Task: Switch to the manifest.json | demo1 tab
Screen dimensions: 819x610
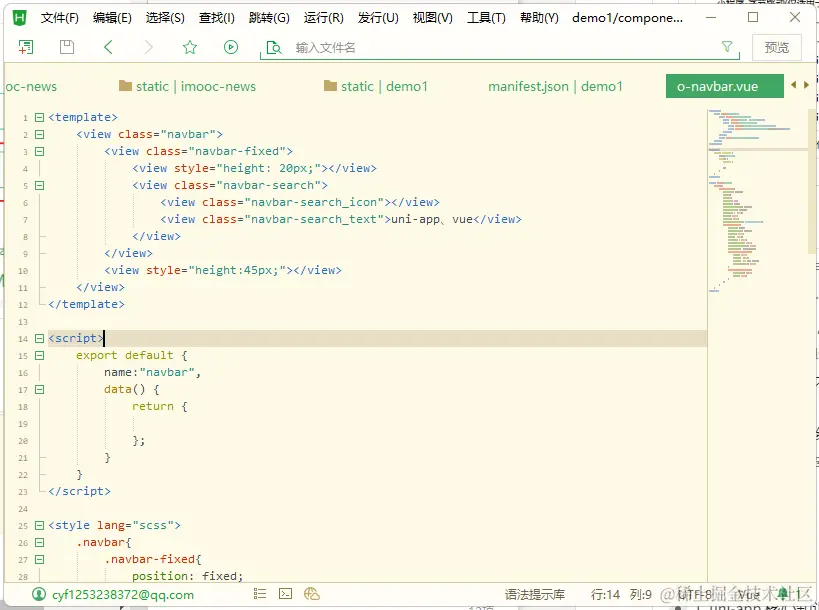Action: [555, 86]
